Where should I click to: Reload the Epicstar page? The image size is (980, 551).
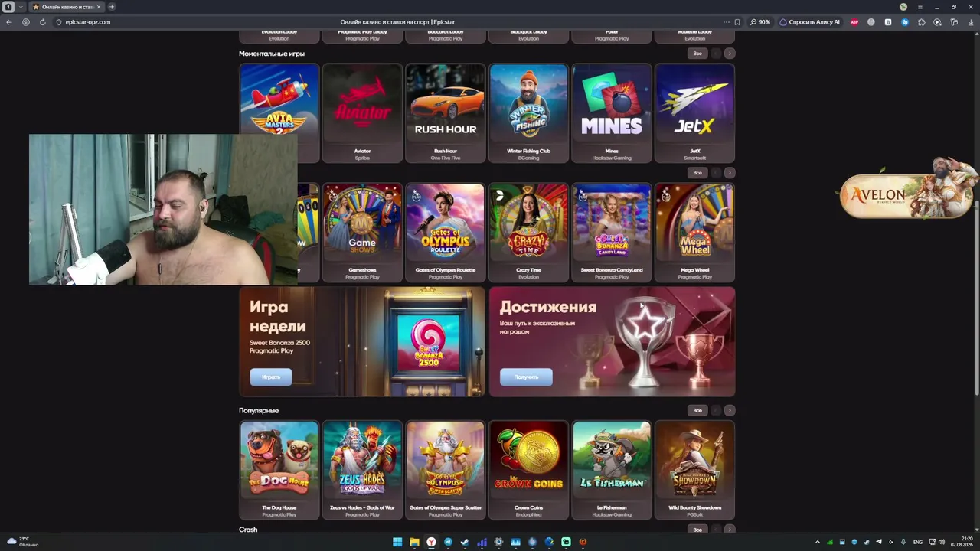[42, 22]
